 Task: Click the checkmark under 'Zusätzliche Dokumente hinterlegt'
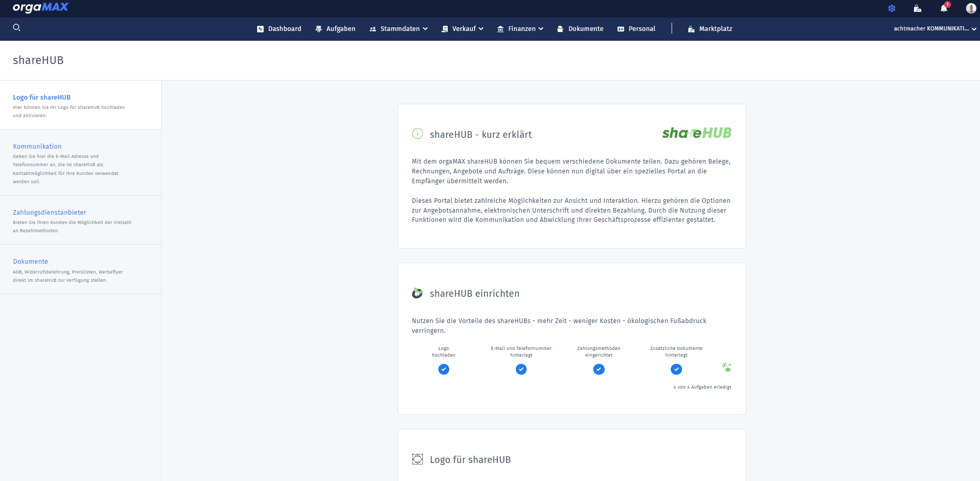pyautogui.click(x=676, y=369)
